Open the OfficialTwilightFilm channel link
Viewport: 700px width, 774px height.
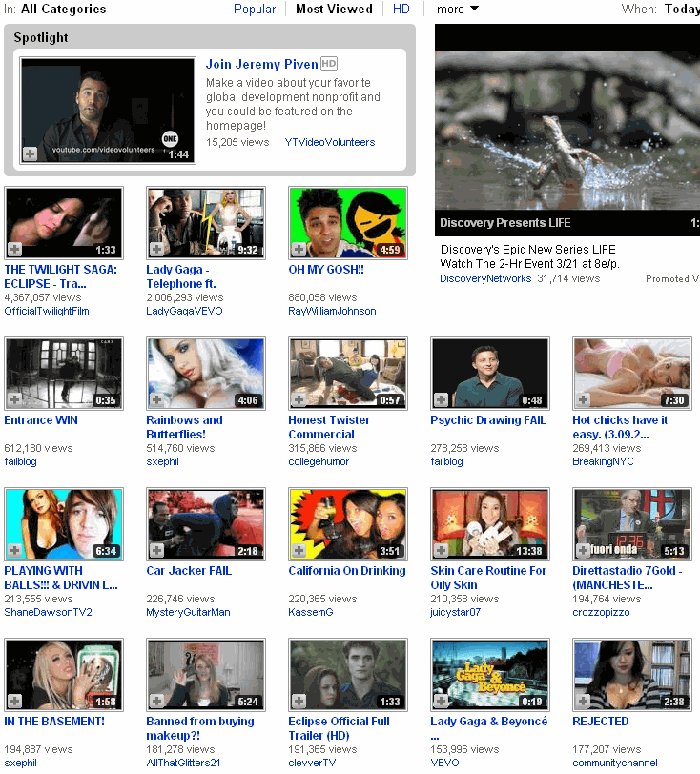point(47,311)
